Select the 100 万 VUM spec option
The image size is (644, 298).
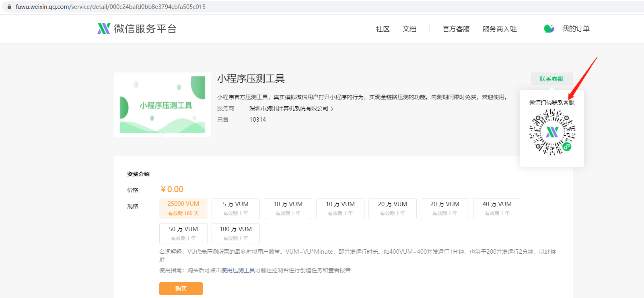click(236, 233)
